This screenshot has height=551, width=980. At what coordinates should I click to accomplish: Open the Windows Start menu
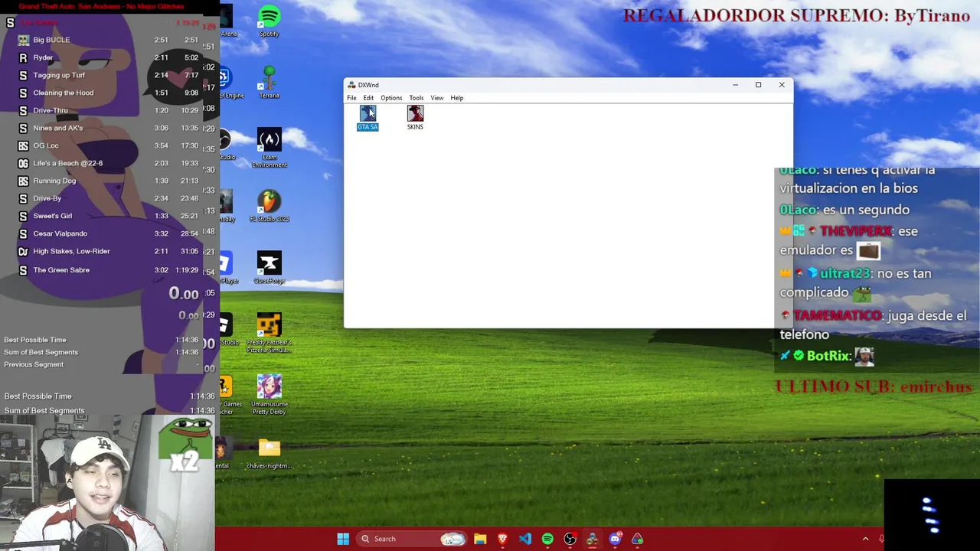[x=343, y=539]
